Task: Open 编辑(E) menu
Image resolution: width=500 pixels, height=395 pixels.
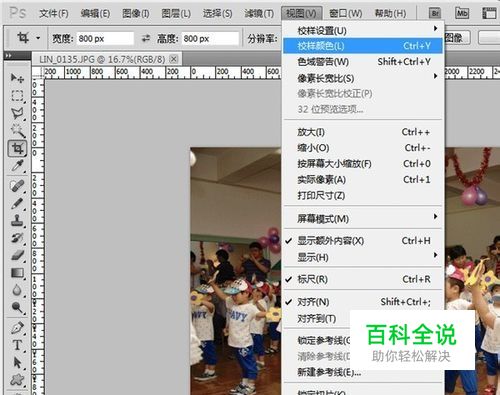Action: pos(95,13)
